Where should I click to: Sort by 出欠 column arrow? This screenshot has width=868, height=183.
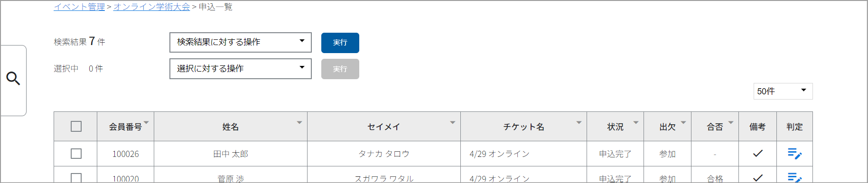[683, 122]
